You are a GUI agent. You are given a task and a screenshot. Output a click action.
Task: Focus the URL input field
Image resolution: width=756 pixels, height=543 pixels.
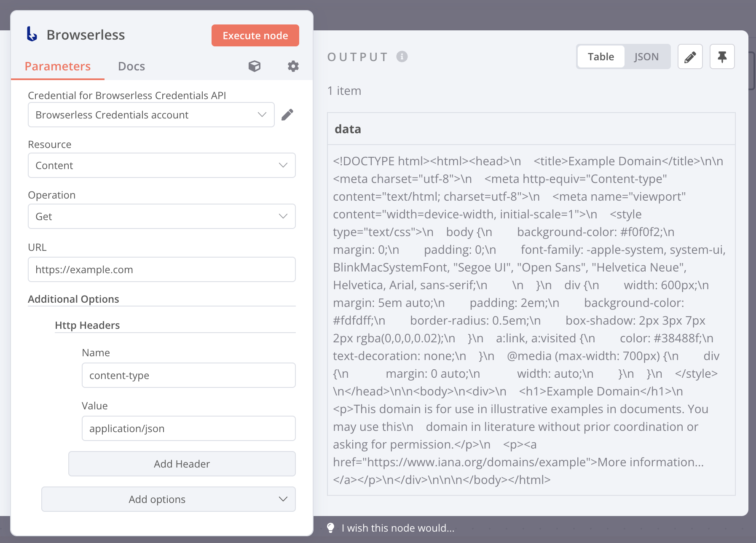(x=162, y=269)
